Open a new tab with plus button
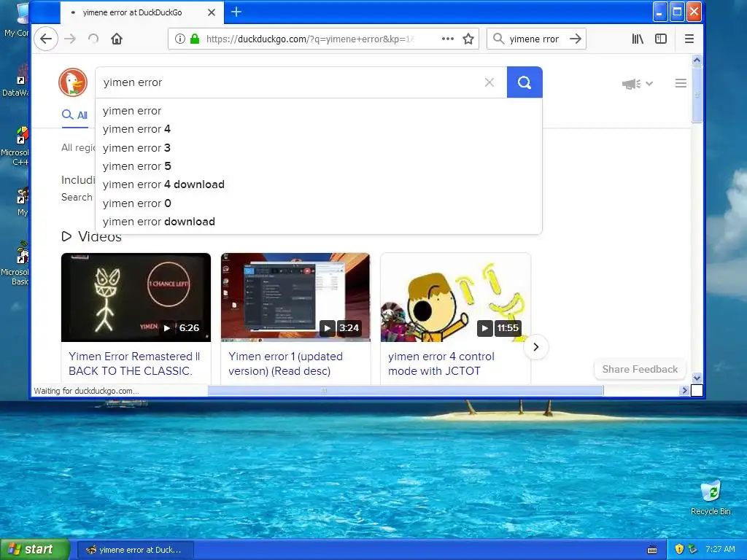Screen dimensions: 747x560 pos(236,12)
